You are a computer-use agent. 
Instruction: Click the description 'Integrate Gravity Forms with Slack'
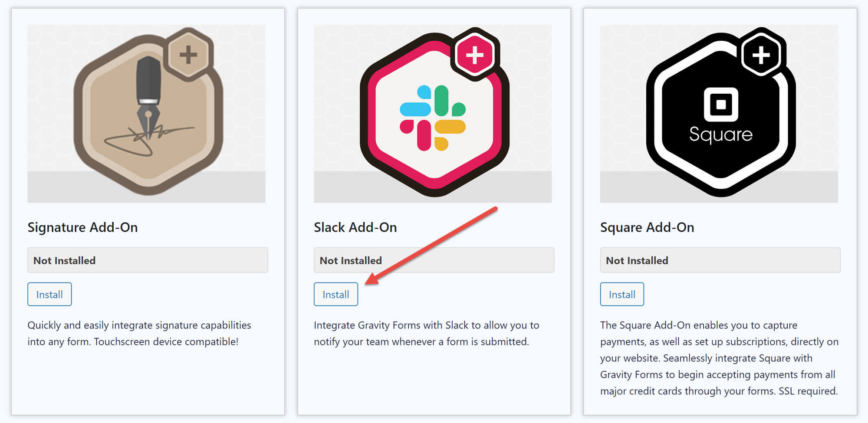[427, 333]
